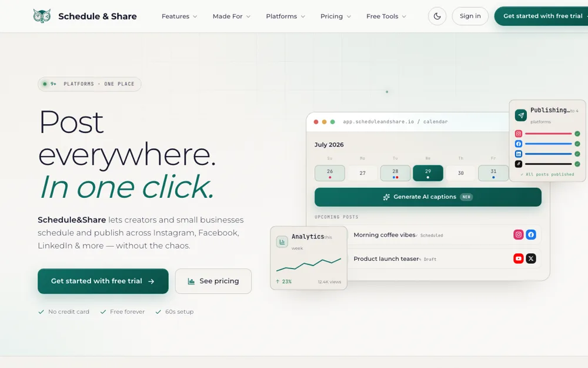Click the Facebook icon on Morning coffee vibes
Image resolution: width=588 pixels, height=368 pixels.
coord(531,235)
